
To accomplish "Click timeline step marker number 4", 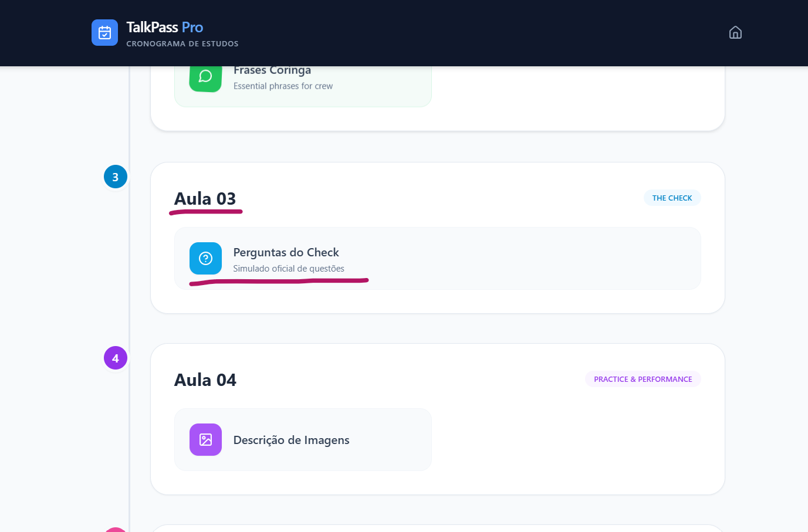I will coord(116,358).
